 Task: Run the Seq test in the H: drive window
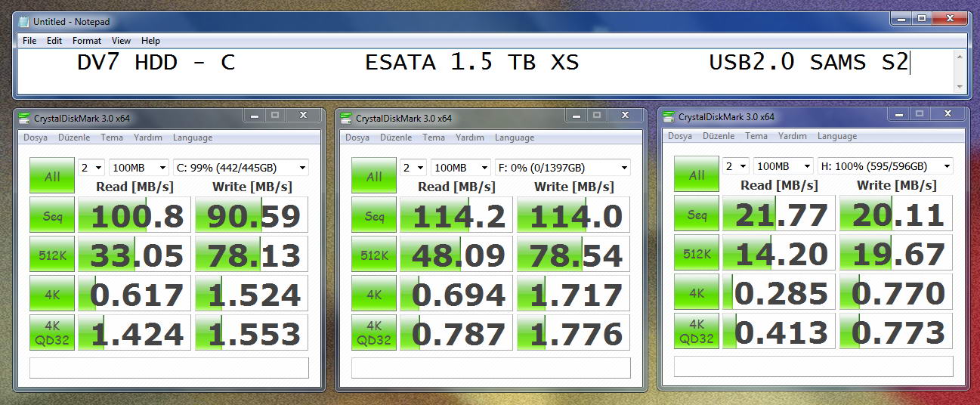point(697,214)
